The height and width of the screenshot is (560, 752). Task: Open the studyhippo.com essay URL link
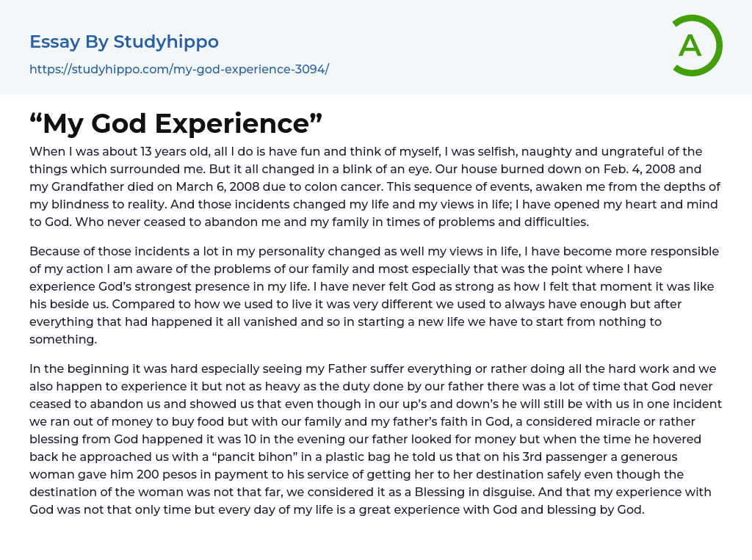(179, 69)
